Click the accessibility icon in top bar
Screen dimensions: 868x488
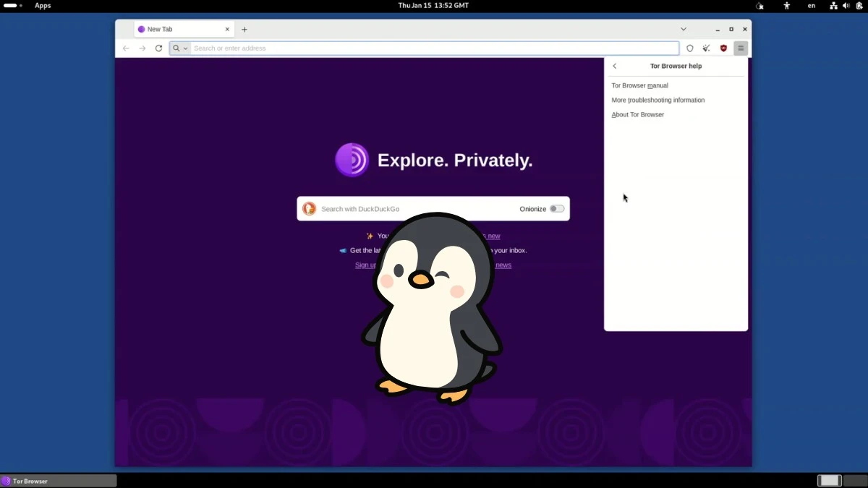pyautogui.click(x=787, y=6)
